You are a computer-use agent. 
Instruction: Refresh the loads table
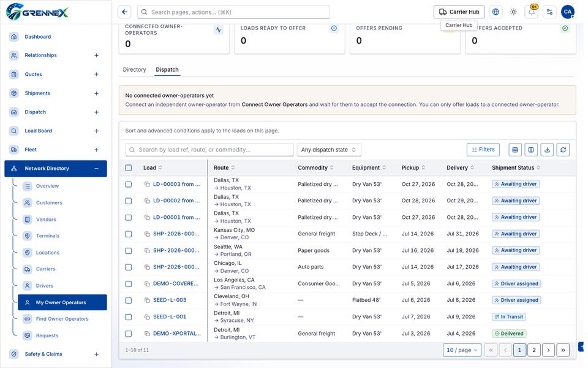[x=563, y=150]
